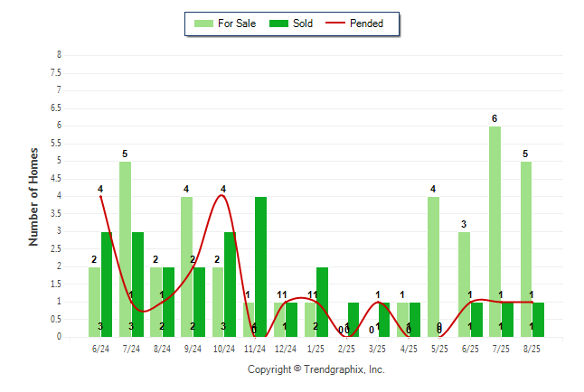Click the 7/24 Sold bar
Viewport: 584px width, 392px height.
pyautogui.click(x=137, y=285)
